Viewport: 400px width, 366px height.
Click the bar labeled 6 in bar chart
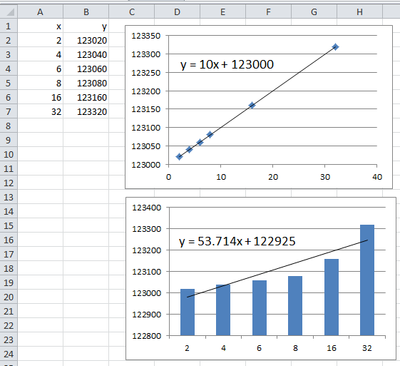(x=259, y=308)
